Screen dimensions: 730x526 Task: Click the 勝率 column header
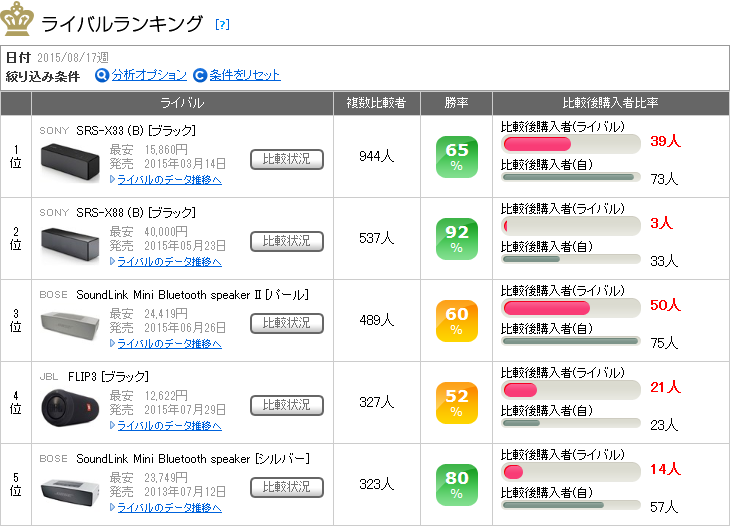[x=456, y=103]
